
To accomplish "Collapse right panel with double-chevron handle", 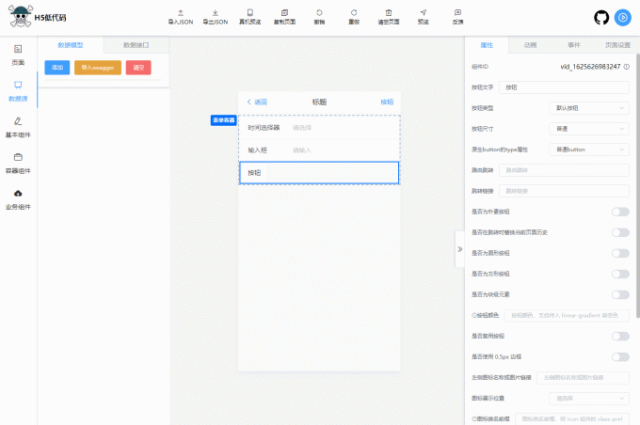I will coord(460,249).
